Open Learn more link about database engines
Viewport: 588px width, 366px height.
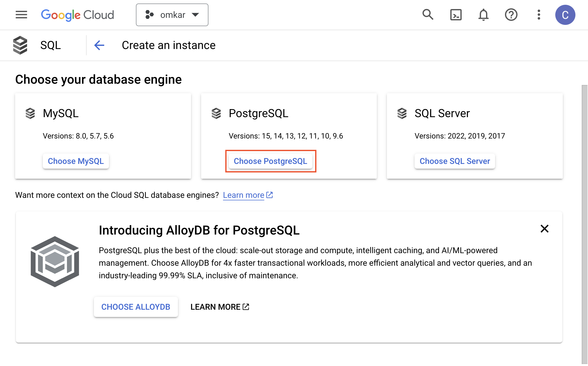click(243, 195)
